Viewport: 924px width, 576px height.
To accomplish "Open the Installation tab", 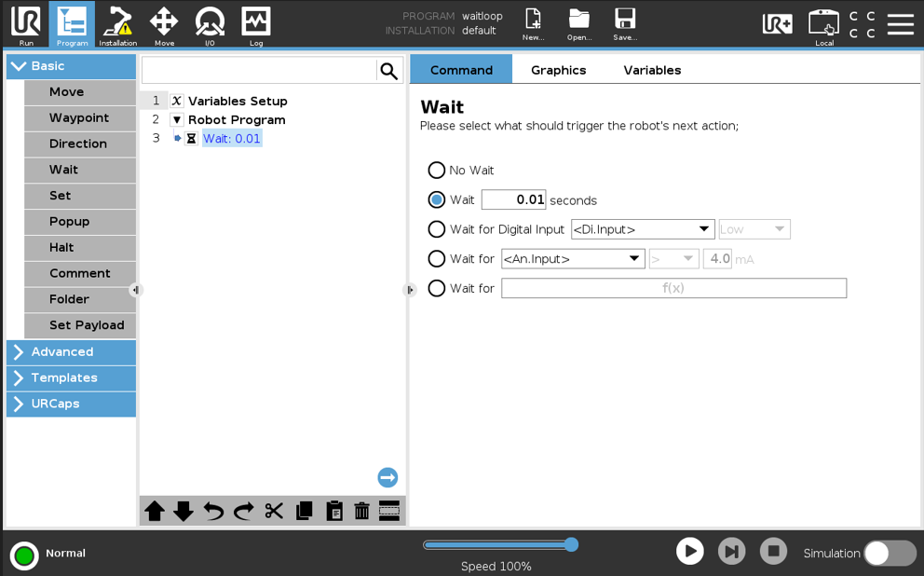I will coord(118,25).
